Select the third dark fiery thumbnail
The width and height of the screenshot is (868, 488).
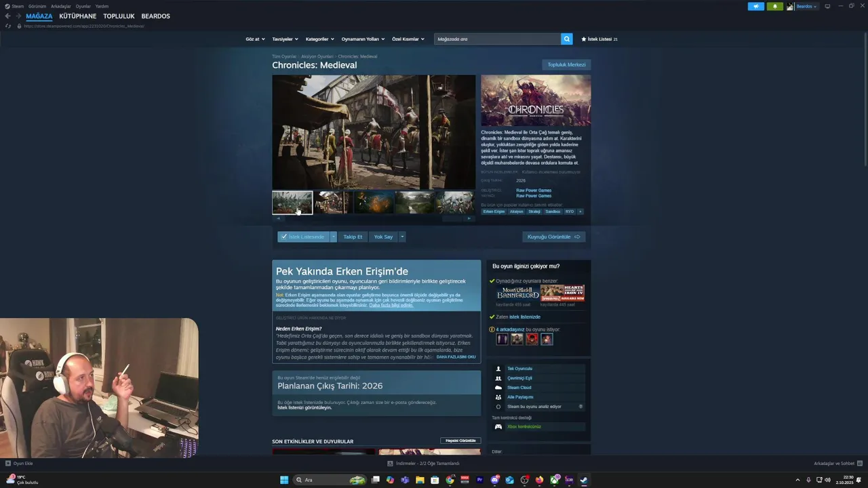(x=374, y=202)
